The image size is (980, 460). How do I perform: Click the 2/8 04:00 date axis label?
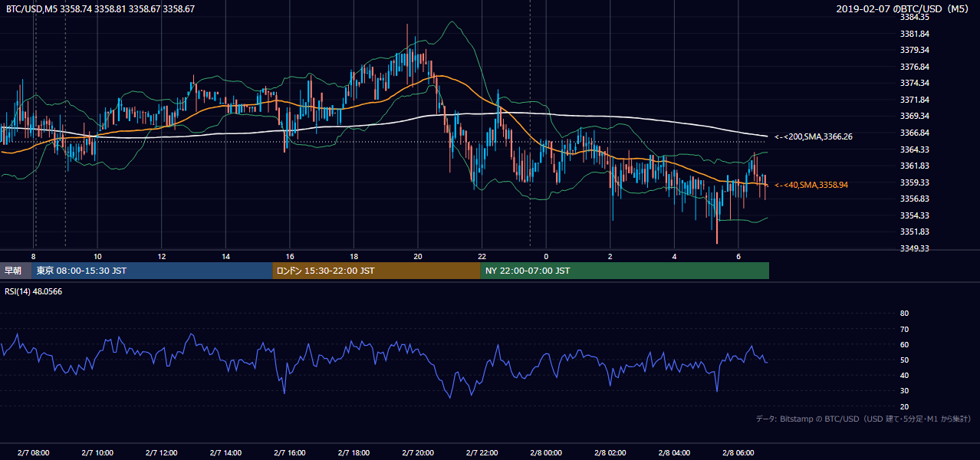coord(674,452)
